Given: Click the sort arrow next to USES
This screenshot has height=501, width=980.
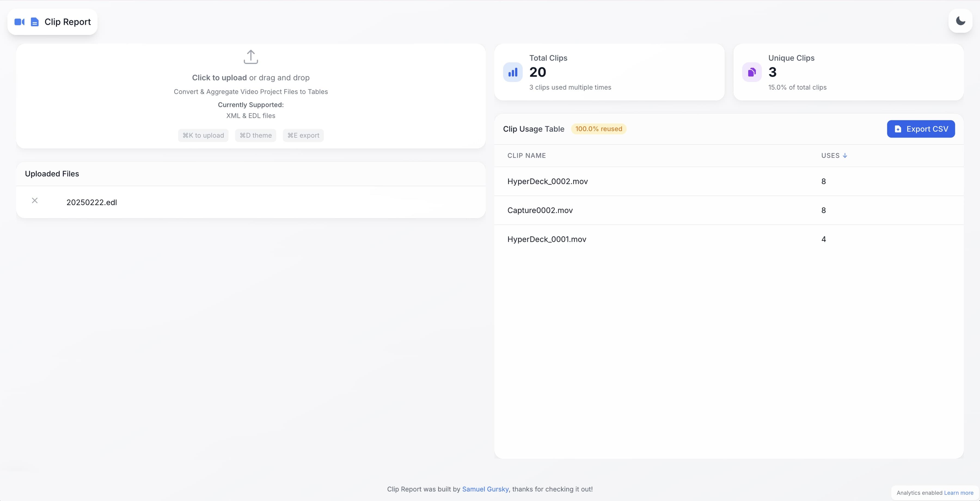Looking at the screenshot, I should pos(845,155).
